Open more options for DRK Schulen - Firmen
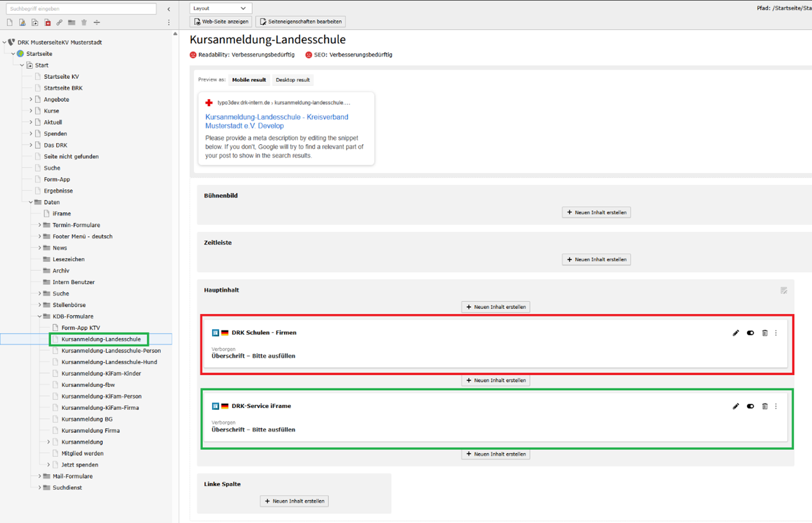 776,333
